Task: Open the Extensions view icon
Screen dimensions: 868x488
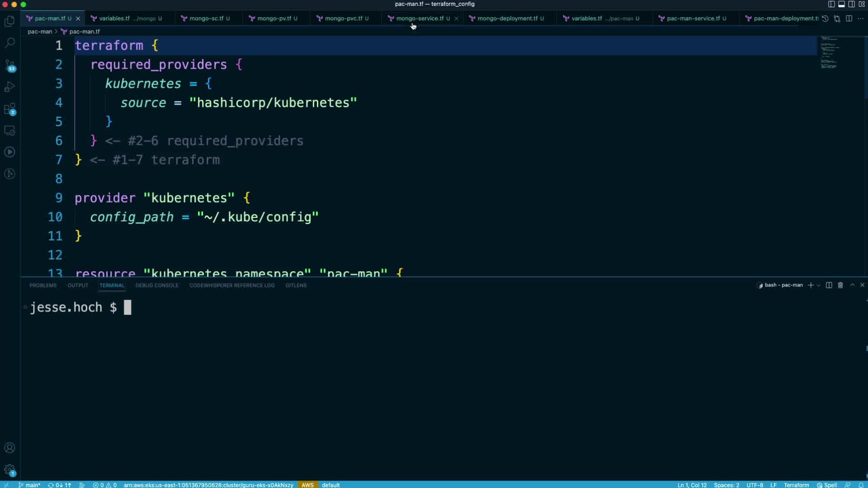Action: pos(9,109)
